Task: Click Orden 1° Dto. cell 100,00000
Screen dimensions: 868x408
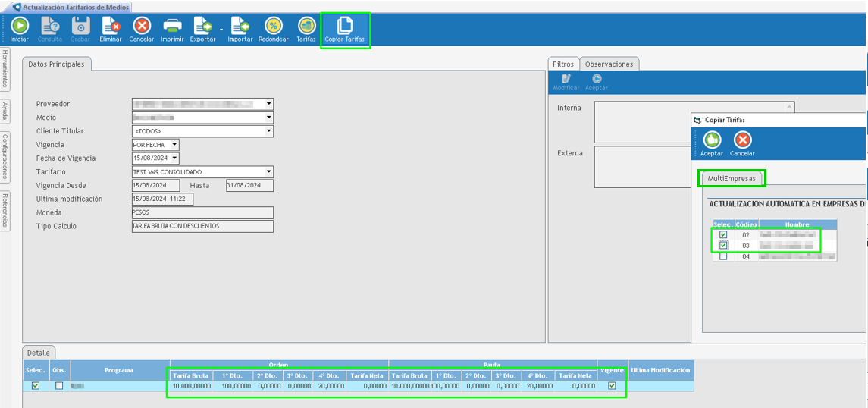Action: click(x=237, y=386)
